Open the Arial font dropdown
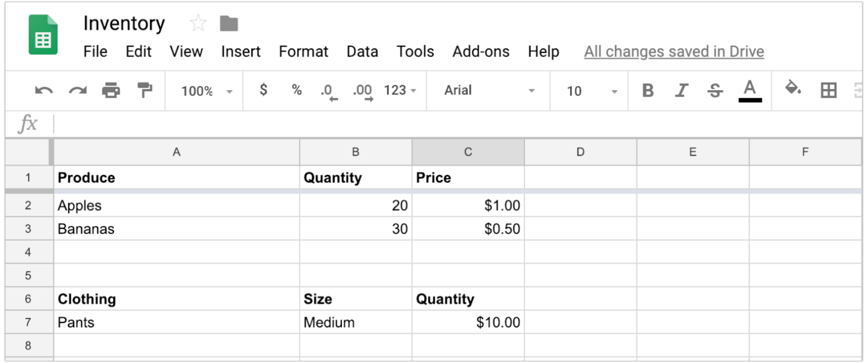The height and width of the screenshot is (363, 868). click(489, 90)
